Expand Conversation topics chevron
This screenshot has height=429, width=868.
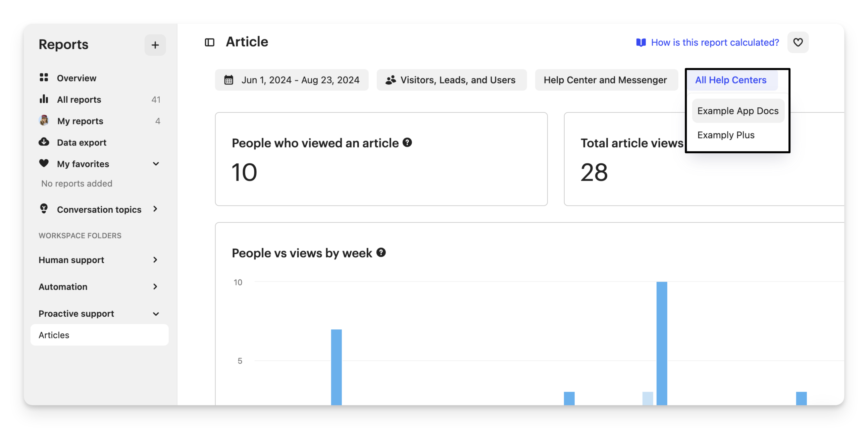click(155, 209)
